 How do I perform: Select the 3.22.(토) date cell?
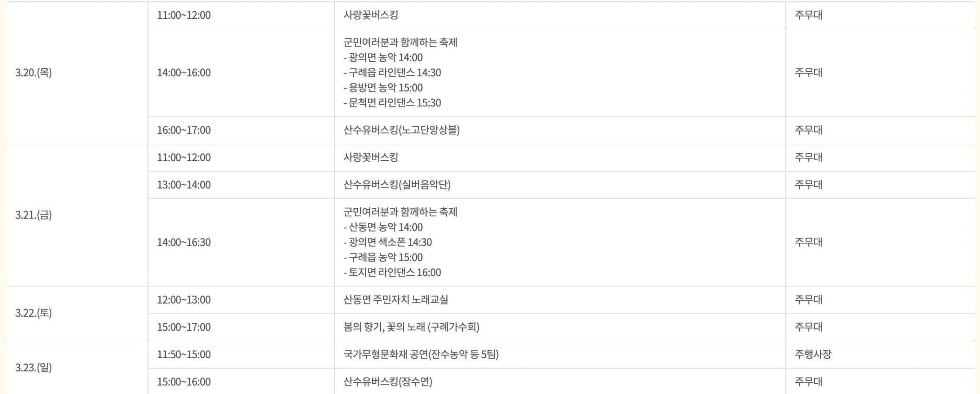pos(77,313)
